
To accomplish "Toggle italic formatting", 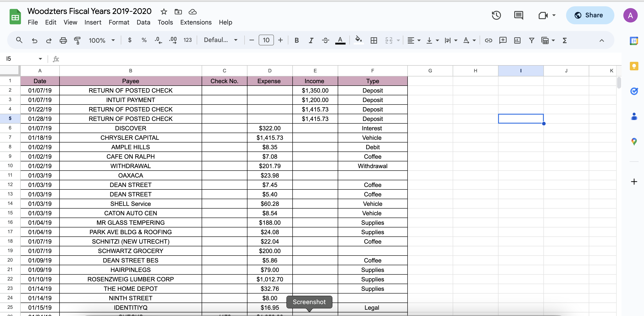I will (311, 40).
